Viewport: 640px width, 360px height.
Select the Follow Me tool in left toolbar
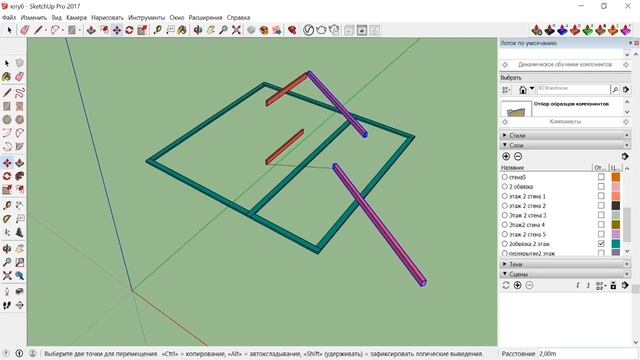(20, 176)
